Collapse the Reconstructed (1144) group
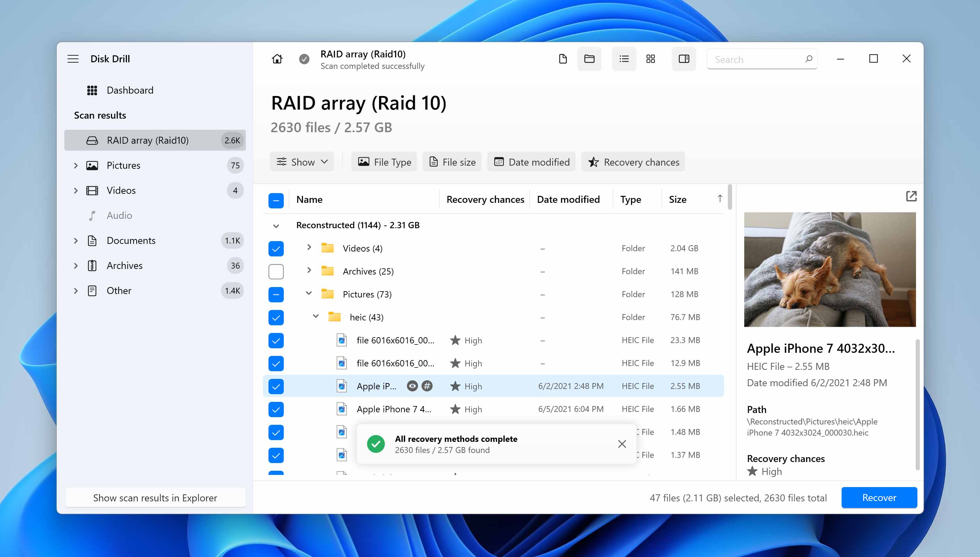980x557 pixels. click(x=276, y=226)
